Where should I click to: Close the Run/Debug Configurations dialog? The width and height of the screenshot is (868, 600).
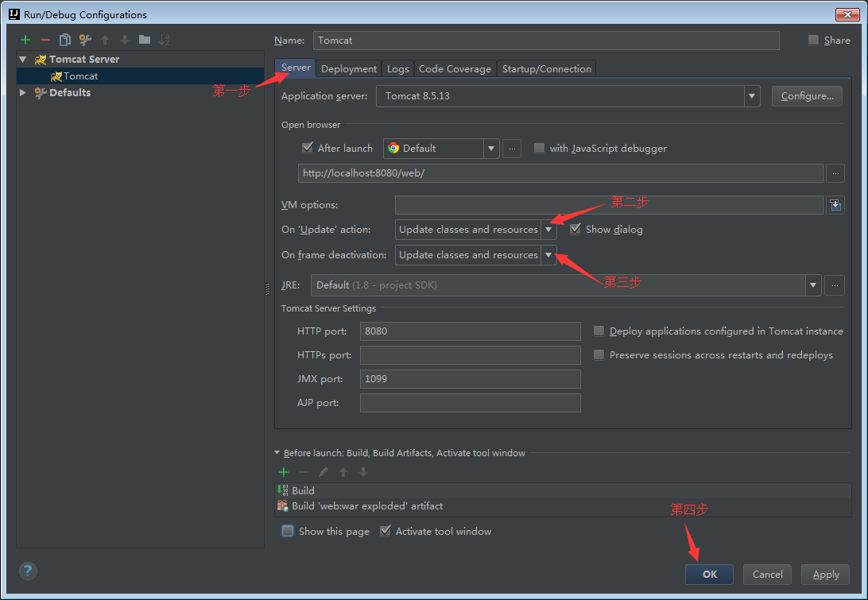click(x=847, y=14)
